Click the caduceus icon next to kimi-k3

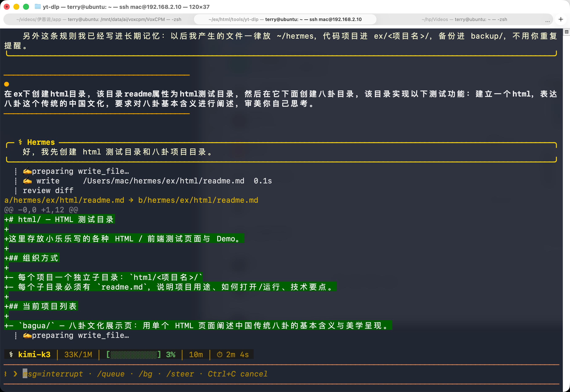click(11, 354)
